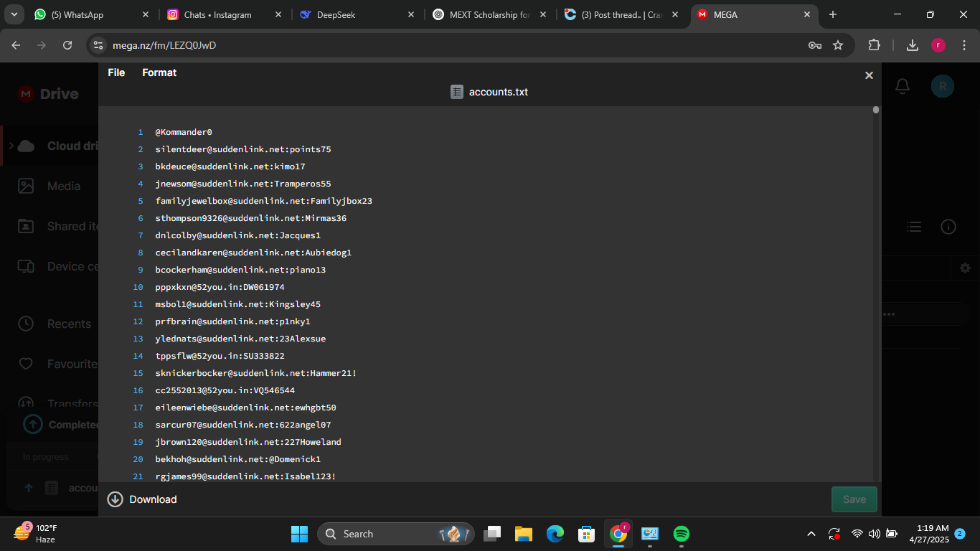
Task: Expand hidden system tray icons
Action: point(811,534)
